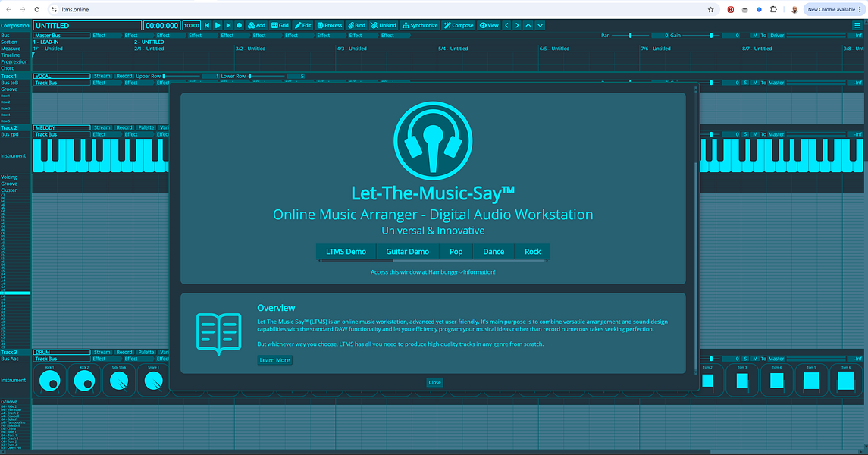Start playback with the Play button
868x455 pixels.
point(218,26)
